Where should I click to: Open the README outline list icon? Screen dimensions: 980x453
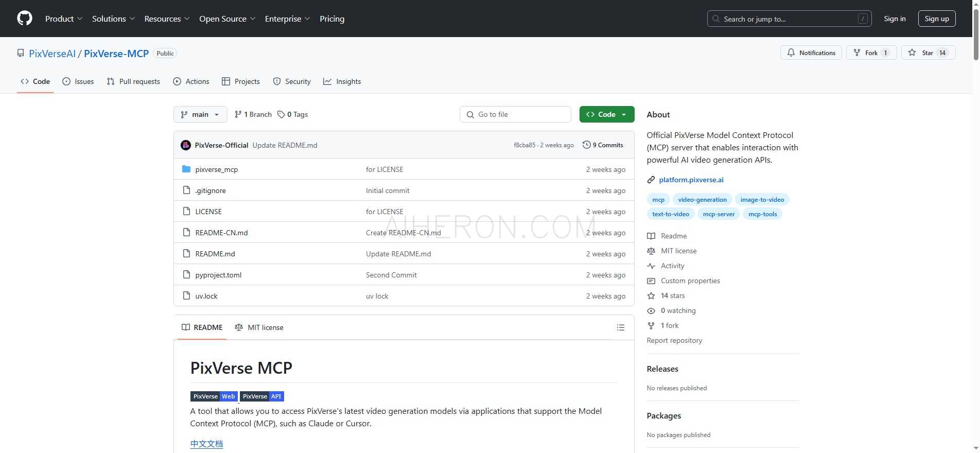pos(621,327)
